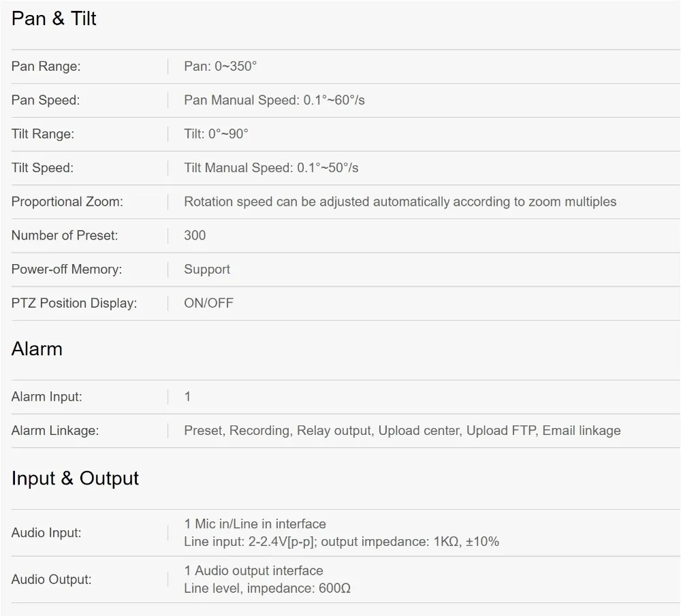Viewport: 681px width, 616px height.
Task: Click the Pan & Tilt section heading
Action: pos(54,19)
